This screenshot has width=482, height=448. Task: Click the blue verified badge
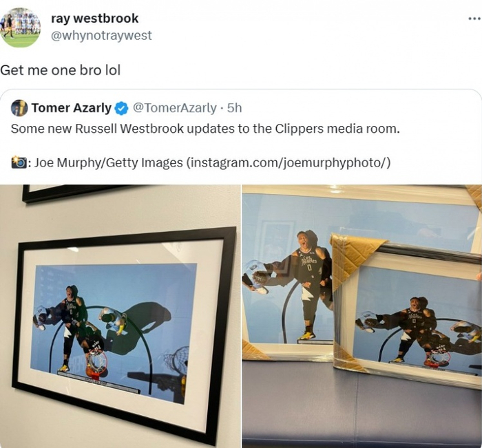click(x=121, y=108)
